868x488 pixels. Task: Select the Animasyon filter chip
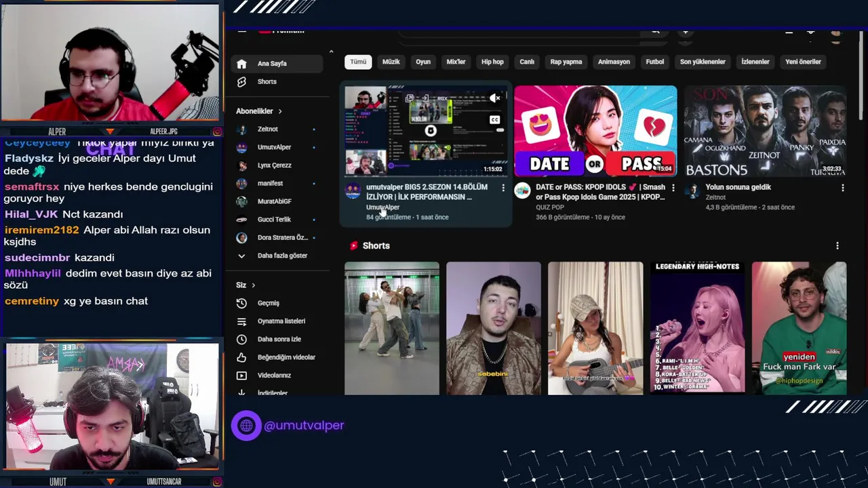(614, 62)
